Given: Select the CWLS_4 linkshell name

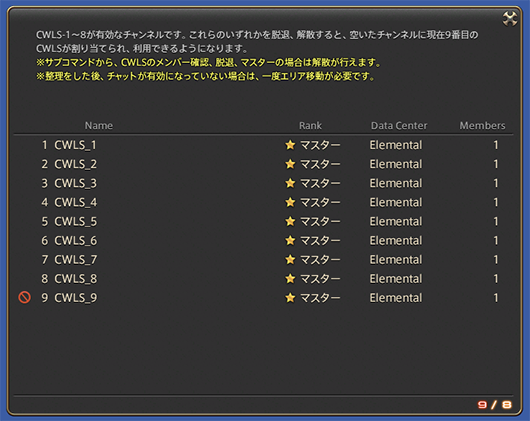Looking at the screenshot, I should pos(76,202).
